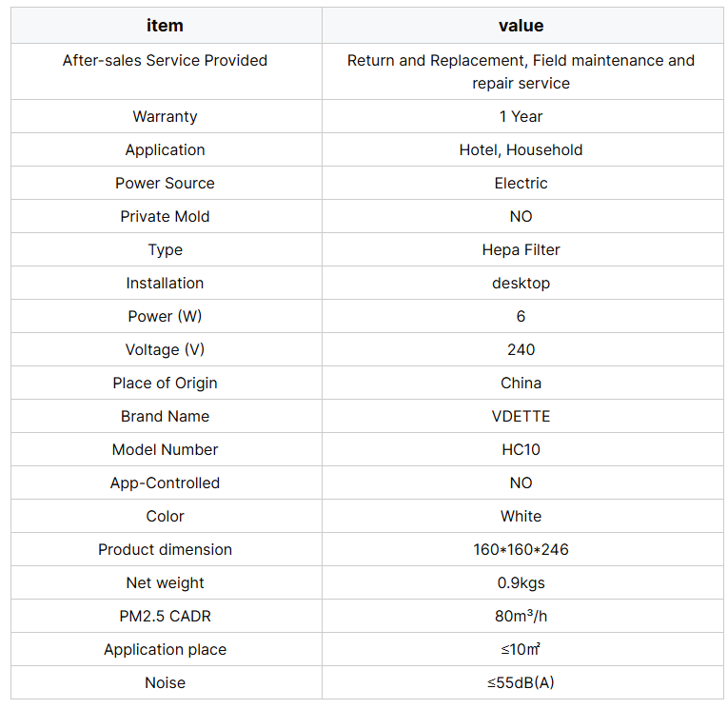
Task: Select the "PM2.5 CADR" label cell
Action: [165, 616]
